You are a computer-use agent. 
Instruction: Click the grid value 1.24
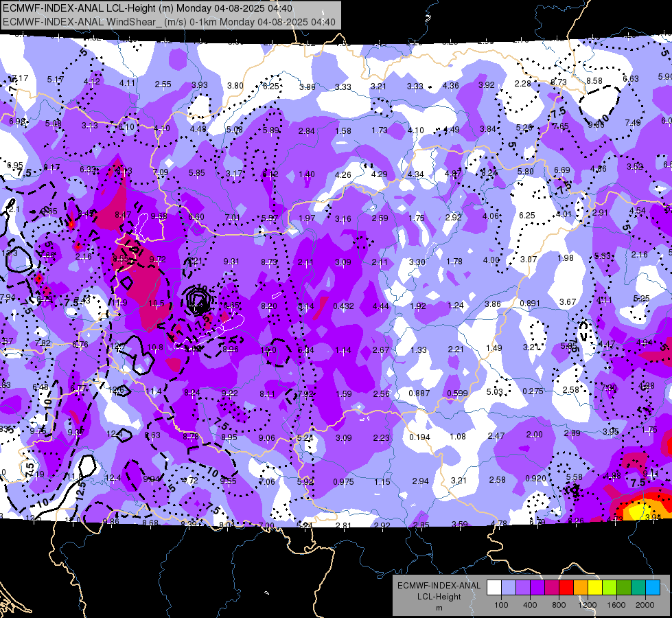pos(456,306)
